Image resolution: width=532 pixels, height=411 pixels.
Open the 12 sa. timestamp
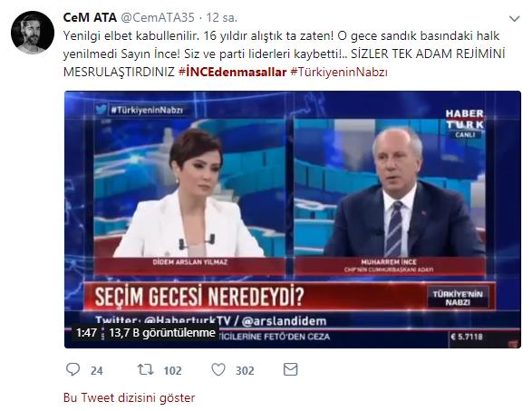click(x=222, y=17)
